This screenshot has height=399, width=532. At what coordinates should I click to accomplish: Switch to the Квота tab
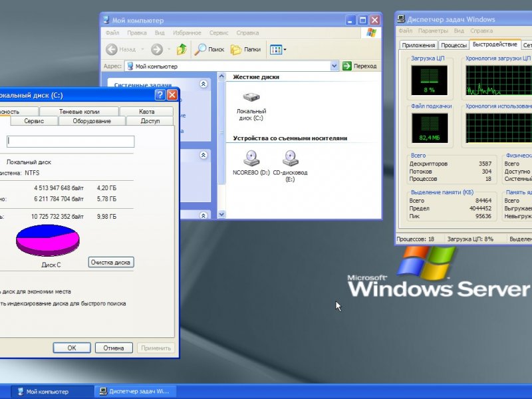pos(146,111)
